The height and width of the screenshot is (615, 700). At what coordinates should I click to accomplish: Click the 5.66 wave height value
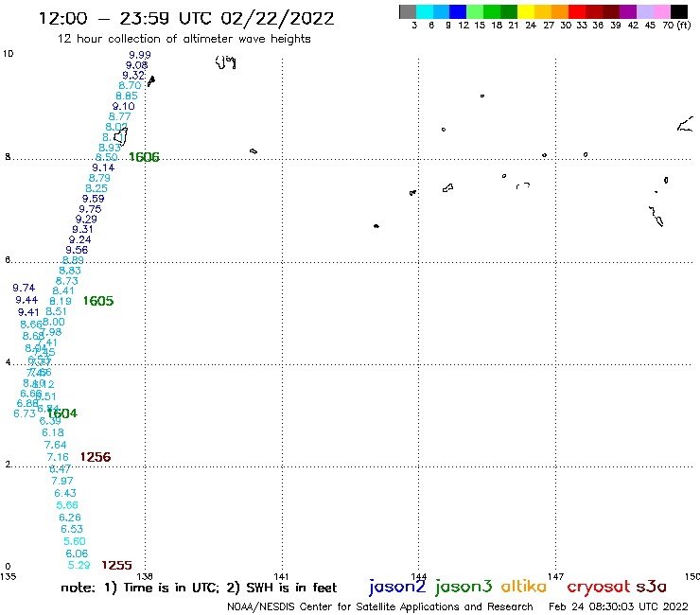pos(67,505)
